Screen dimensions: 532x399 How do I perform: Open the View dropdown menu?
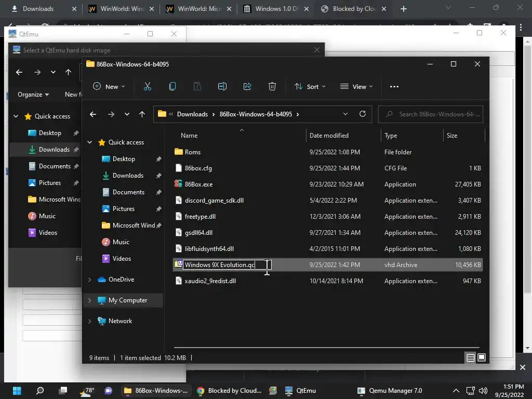356,87
